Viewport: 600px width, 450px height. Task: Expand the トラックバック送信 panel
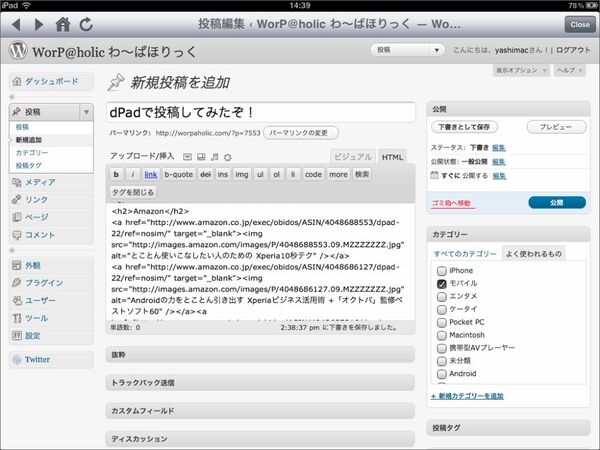point(260,383)
